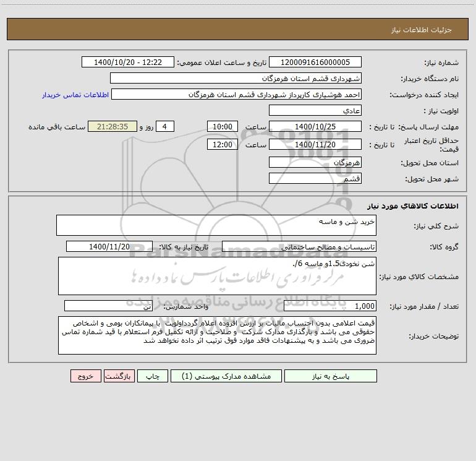Click the section title اطلاعات کالاهای مورد نیاز
The height and width of the screenshot is (461, 476).
pyautogui.click(x=413, y=206)
